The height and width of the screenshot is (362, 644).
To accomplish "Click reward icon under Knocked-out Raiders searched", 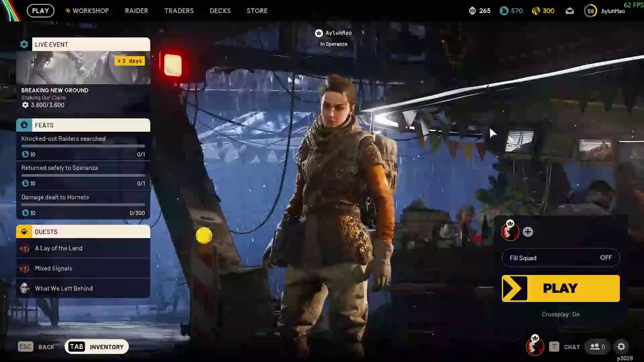I will [x=25, y=154].
